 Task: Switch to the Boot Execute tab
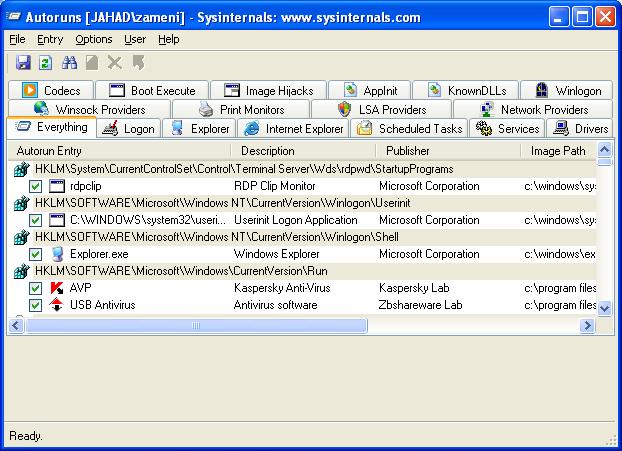point(152,90)
